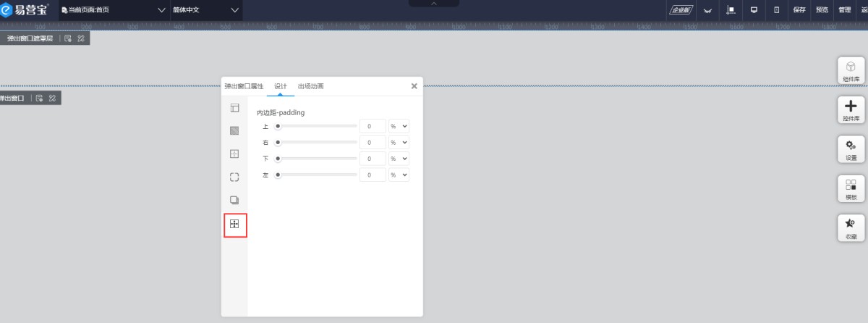
Task: Open the 当前页面:首页 page dropdown
Action: coord(114,10)
